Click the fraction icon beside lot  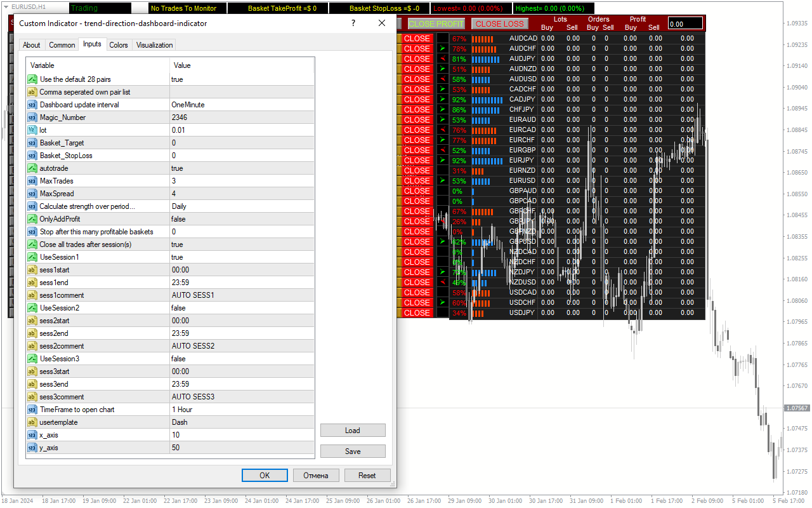pyautogui.click(x=32, y=130)
